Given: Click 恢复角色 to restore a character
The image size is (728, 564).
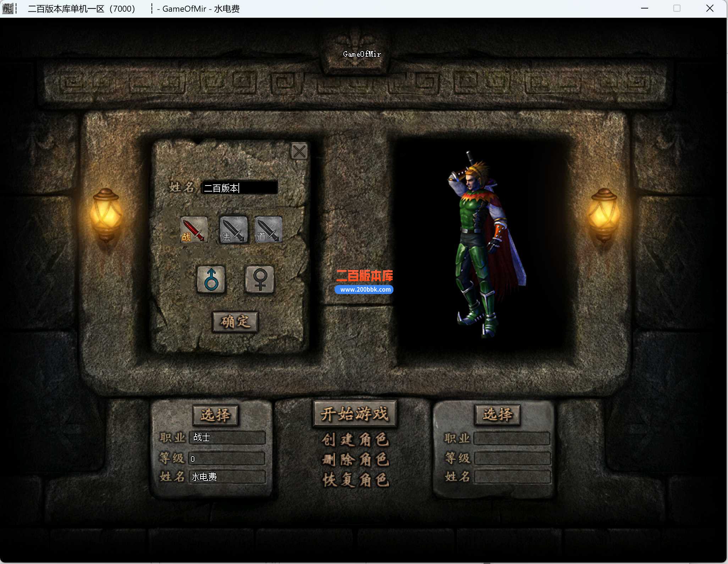Looking at the screenshot, I should (x=355, y=480).
